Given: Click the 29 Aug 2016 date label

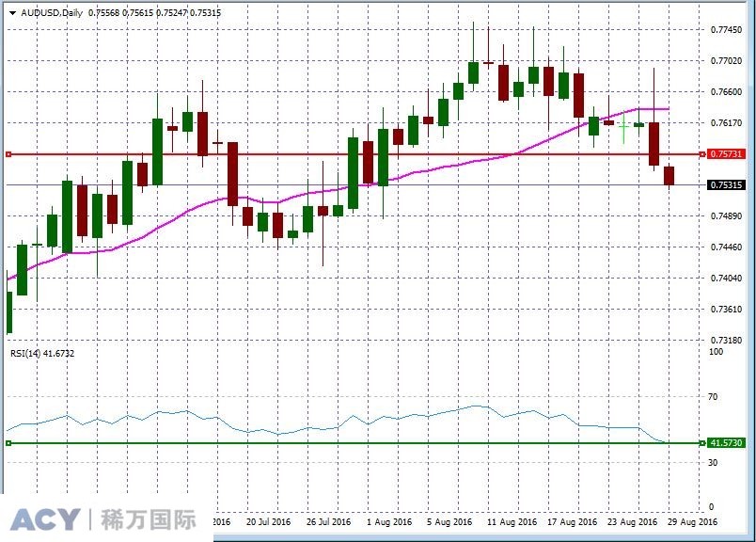Looking at the screenshot, I should coord(692,521).
